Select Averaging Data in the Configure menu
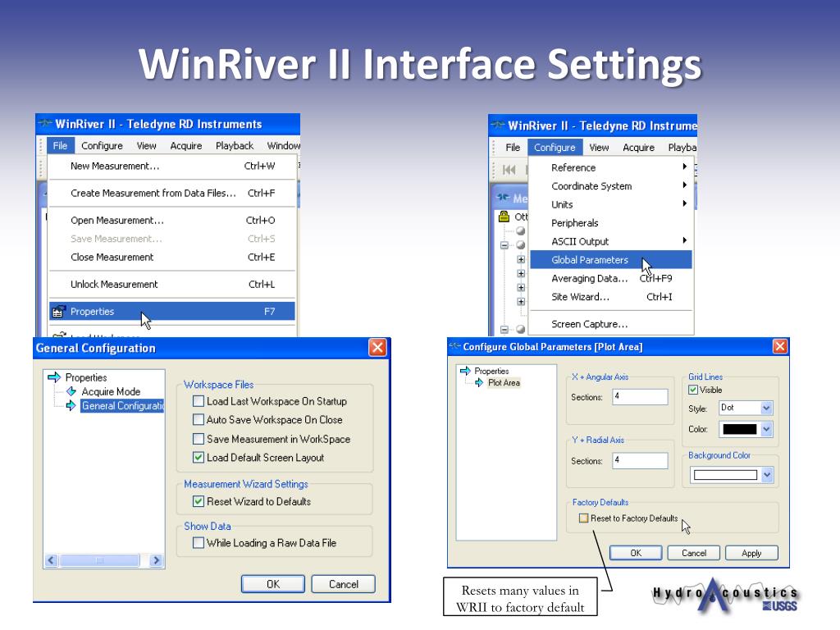 (x=610, y=279)
